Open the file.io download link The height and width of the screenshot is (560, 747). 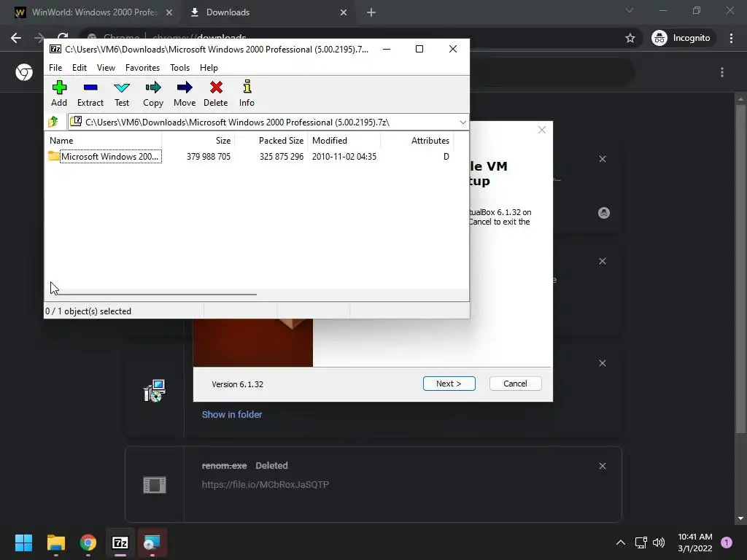(266, 484)
